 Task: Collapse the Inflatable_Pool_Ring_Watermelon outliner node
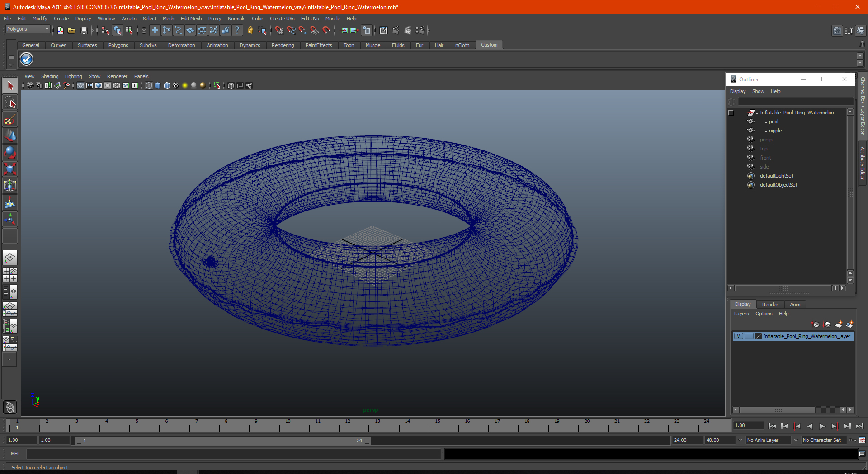[731, 113]
